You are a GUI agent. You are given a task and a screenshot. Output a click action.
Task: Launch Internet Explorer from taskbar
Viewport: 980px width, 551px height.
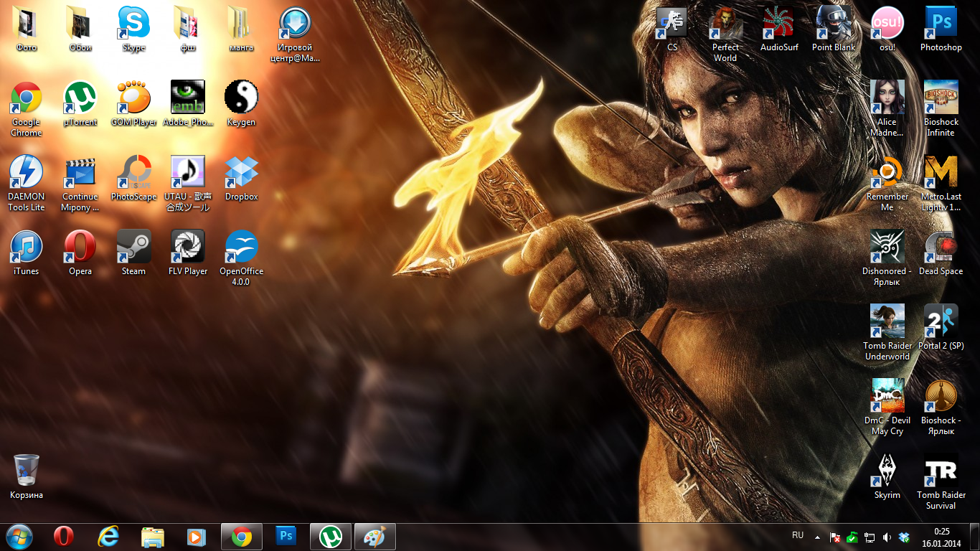click(x=108, y=537)
